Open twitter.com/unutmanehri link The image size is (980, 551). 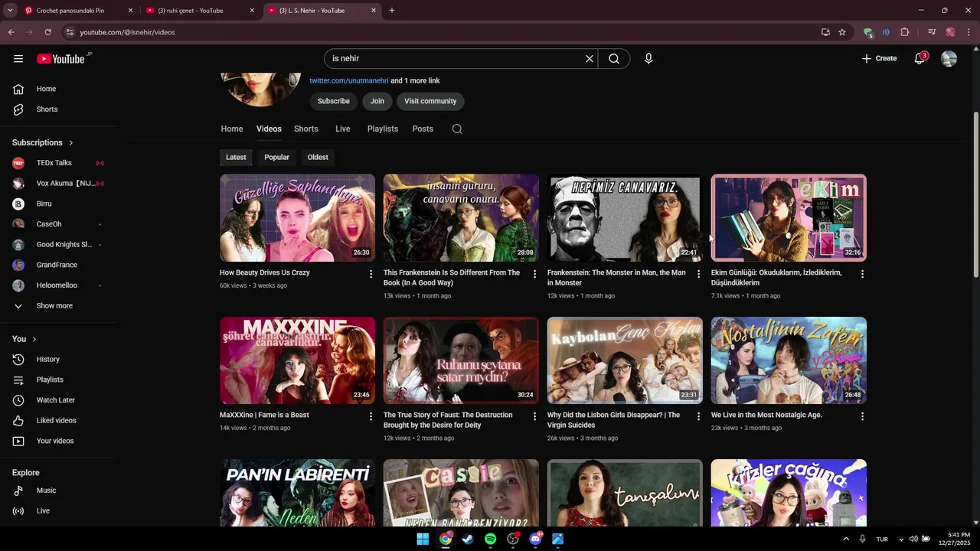coord(348,81)
